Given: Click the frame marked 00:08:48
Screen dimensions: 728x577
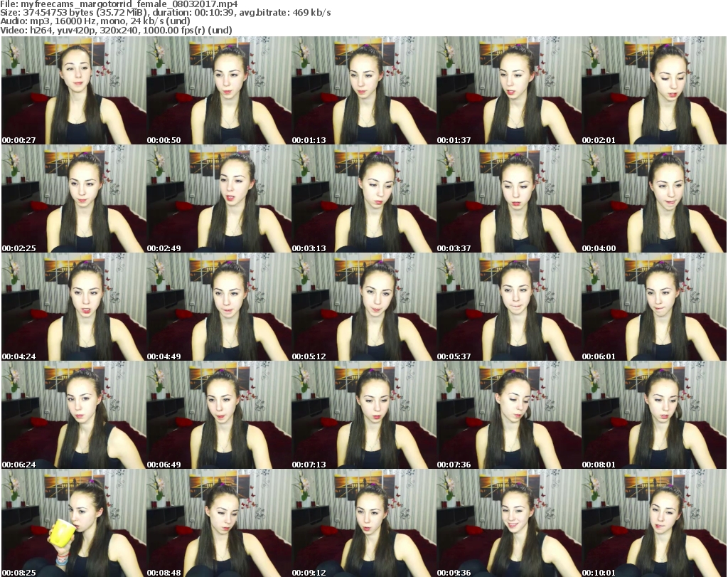Looking at the screenshot, I should click(x=219, y=523).
